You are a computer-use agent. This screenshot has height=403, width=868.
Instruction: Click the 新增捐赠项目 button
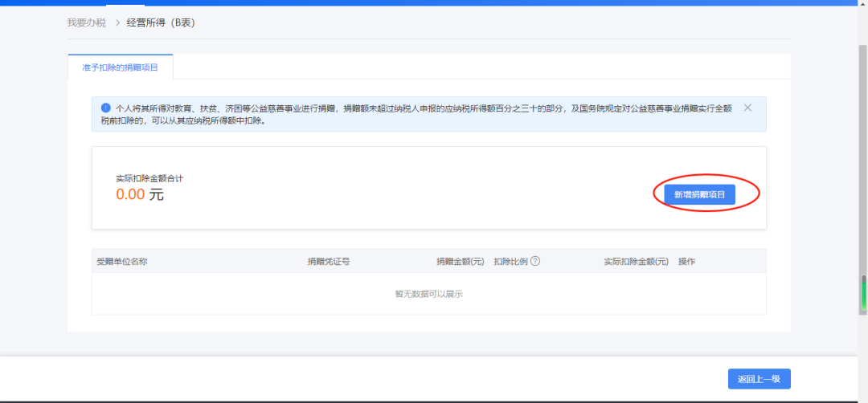[x=700, y=194]
